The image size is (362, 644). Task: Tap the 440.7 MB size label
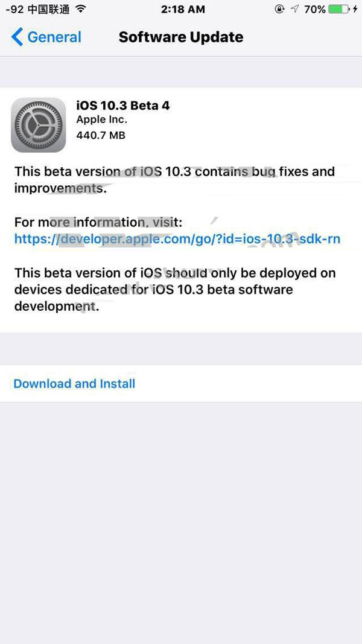pyautogui.click(x=101, y=135)
